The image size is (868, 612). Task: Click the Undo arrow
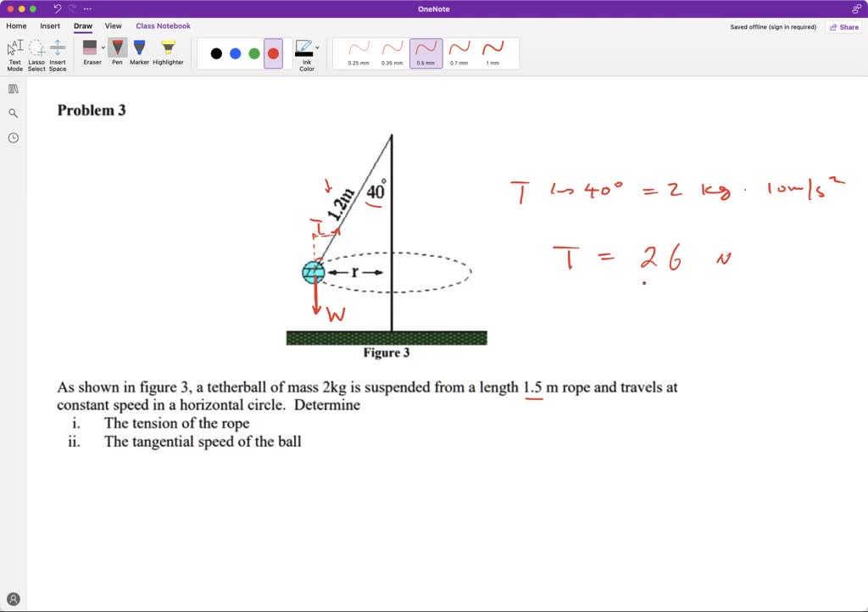56,8
